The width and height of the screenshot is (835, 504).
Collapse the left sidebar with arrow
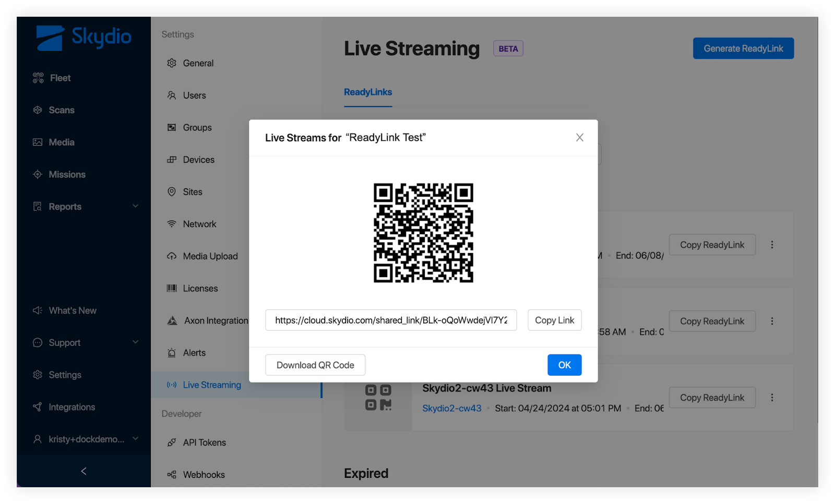coord(83,471)
